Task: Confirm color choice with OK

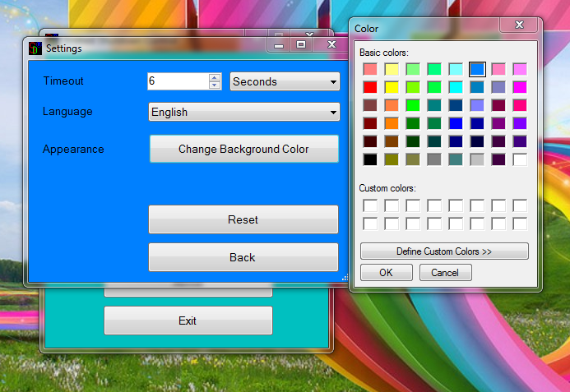Action: coord(386,272)
